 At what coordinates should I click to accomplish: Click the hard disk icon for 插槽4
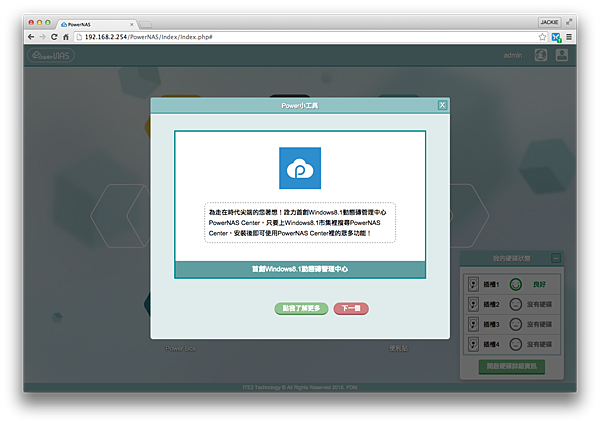point(473,344)
